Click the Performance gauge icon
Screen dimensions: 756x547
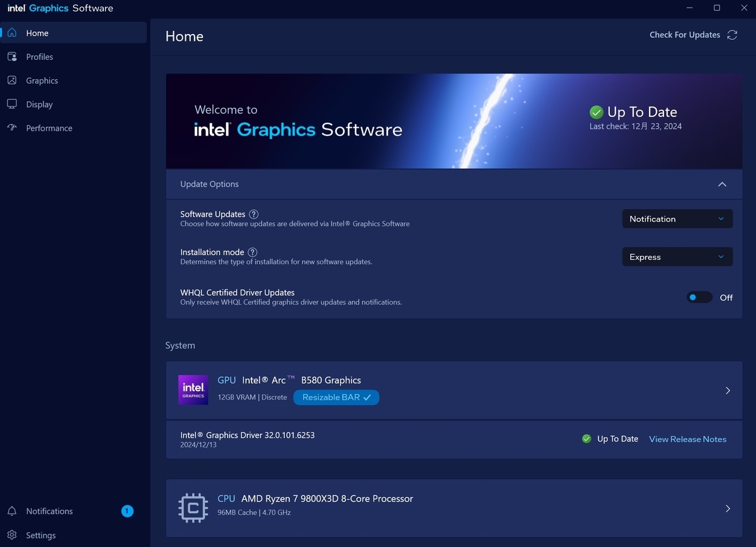tap(12, 128)
